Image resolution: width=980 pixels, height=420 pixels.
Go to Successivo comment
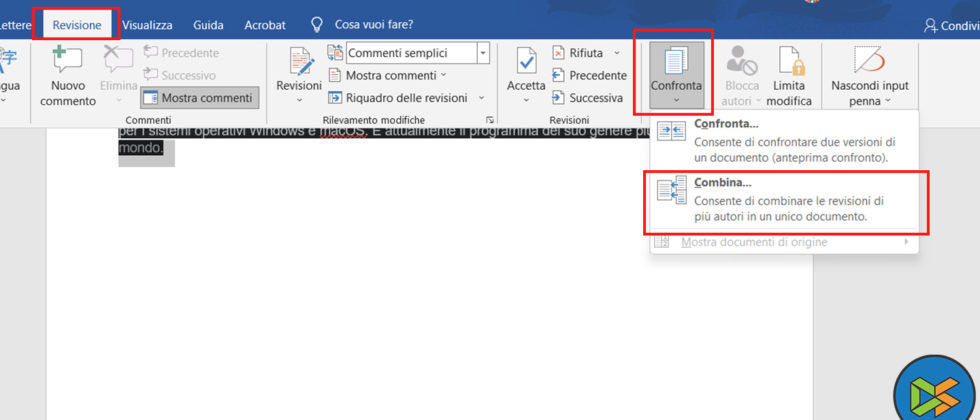click(180, 76)
